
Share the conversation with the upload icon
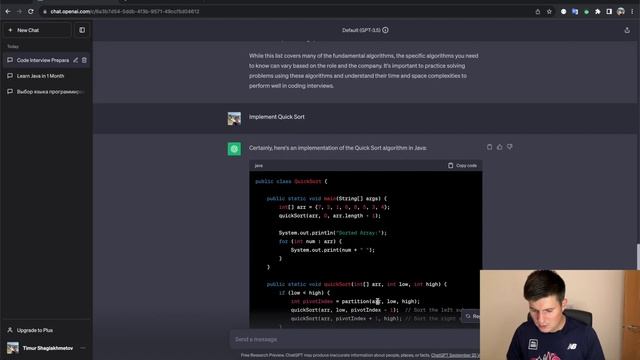[627, 30]
